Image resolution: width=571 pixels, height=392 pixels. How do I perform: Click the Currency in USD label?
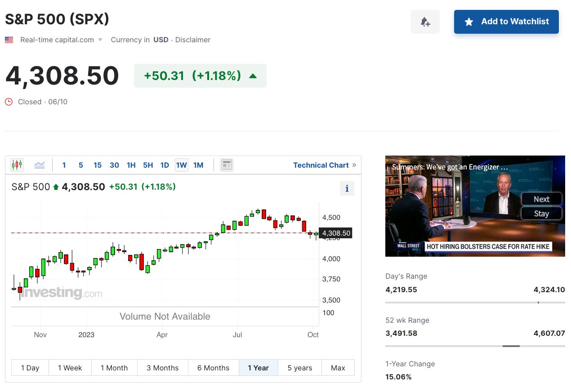(139, 40)
